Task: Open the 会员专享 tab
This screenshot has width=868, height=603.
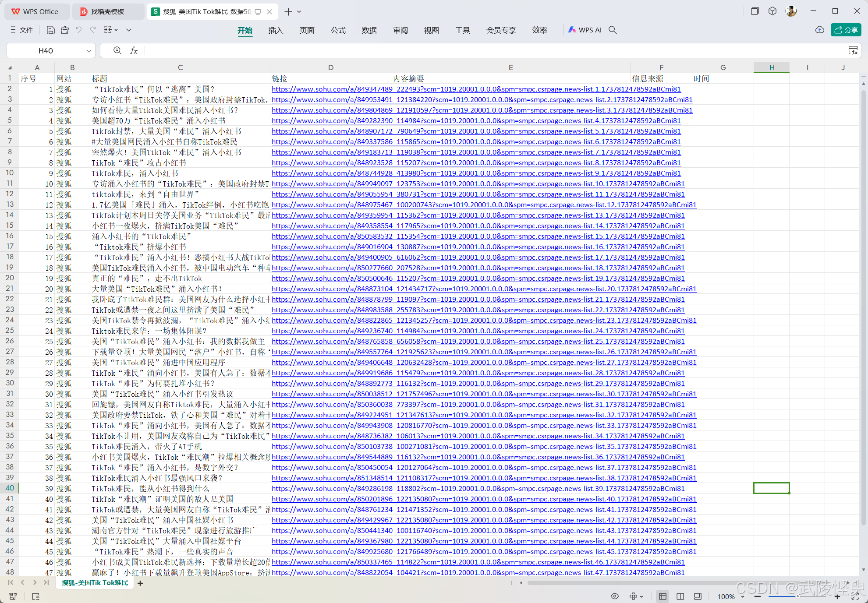Action: click(501, 30)
